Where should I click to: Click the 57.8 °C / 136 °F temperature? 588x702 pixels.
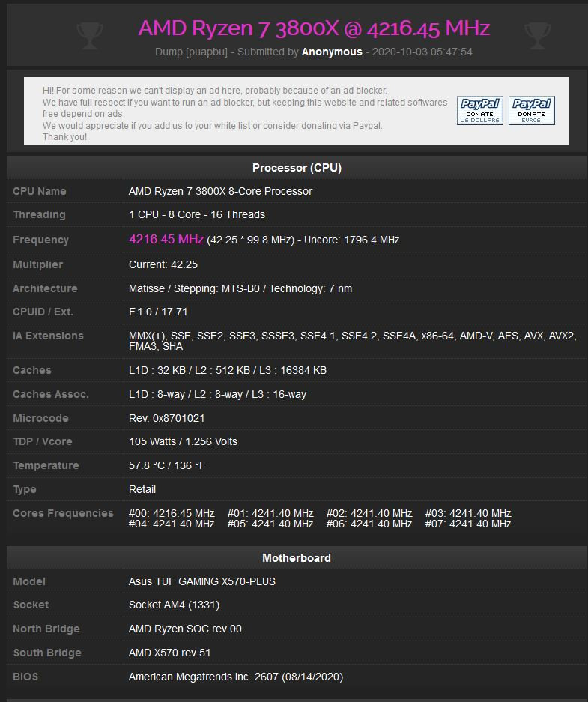[167, 465]
